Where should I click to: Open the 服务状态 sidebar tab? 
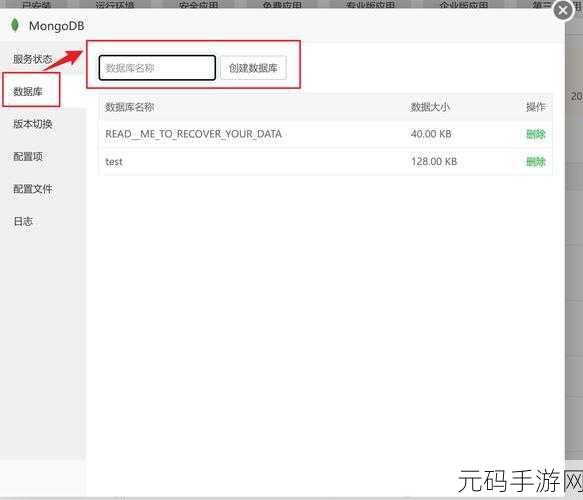pos(32,59)
